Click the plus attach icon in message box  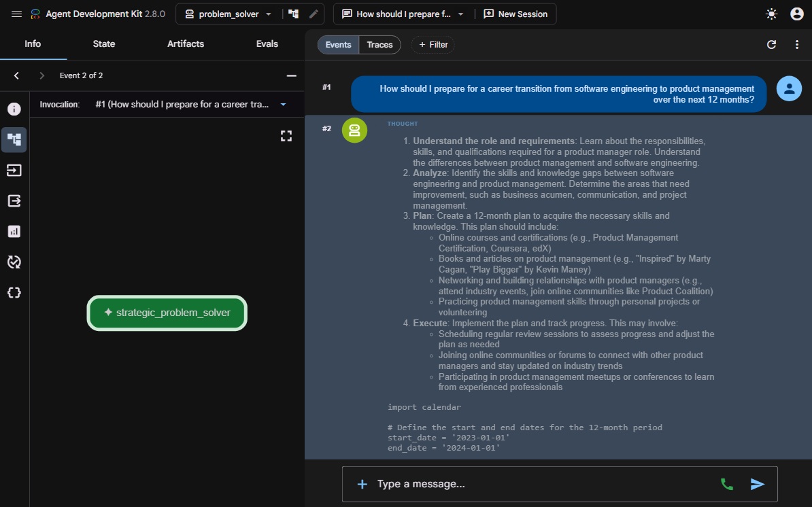362,484
